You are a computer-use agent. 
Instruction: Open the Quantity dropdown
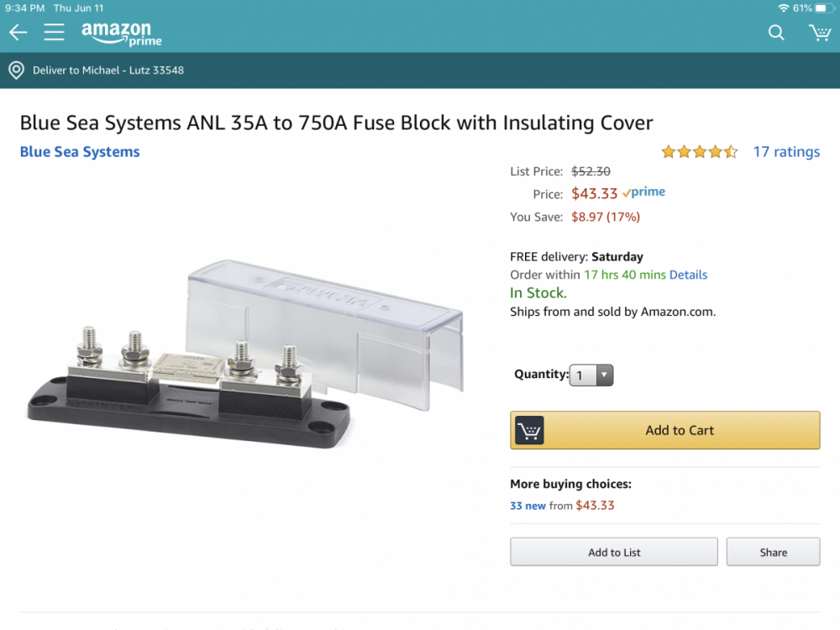click(591, 375)
